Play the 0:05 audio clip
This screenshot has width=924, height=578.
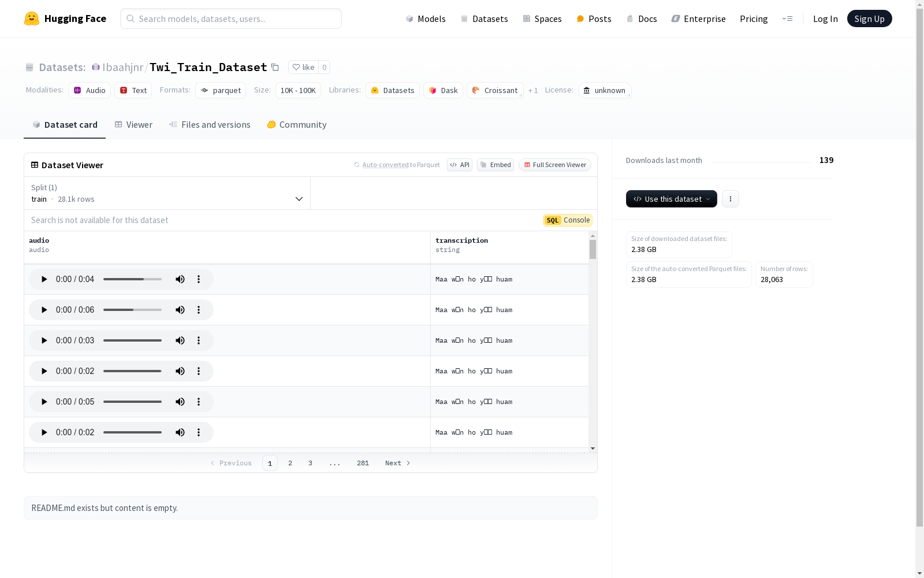[x=44, y=402]
